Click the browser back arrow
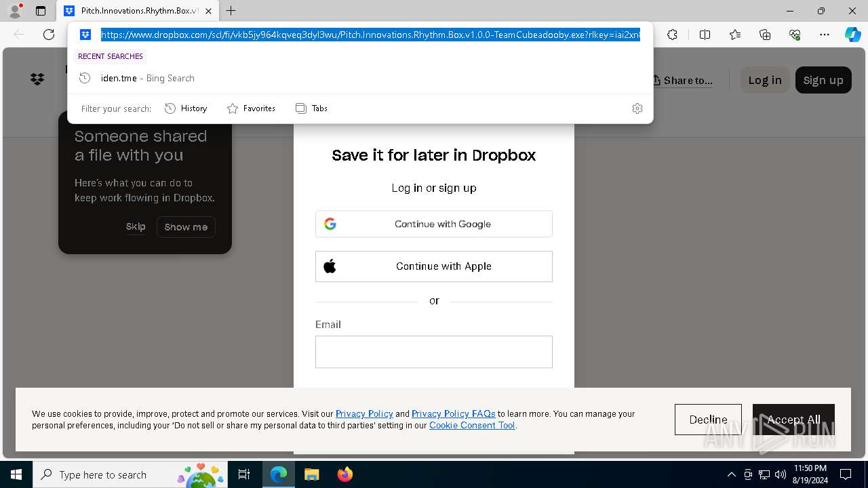868x488 pixels. pyautogui.click(x=20, y=35)
